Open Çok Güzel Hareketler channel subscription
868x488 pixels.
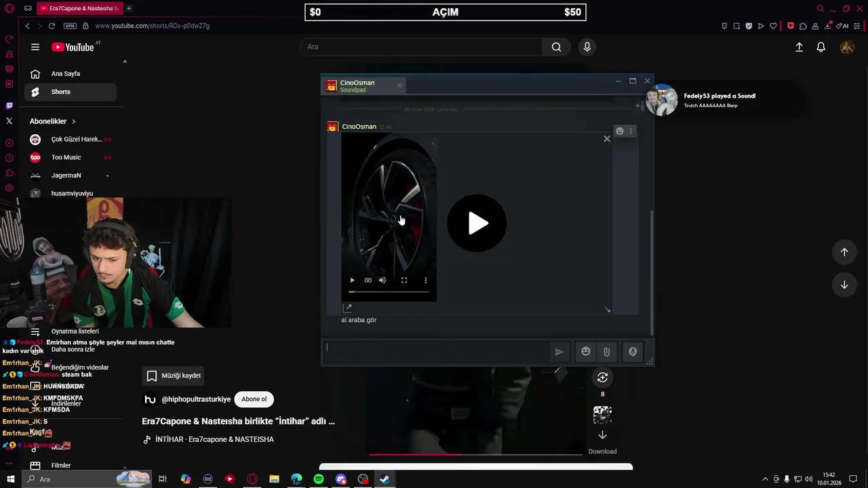(x=71, y=139)
